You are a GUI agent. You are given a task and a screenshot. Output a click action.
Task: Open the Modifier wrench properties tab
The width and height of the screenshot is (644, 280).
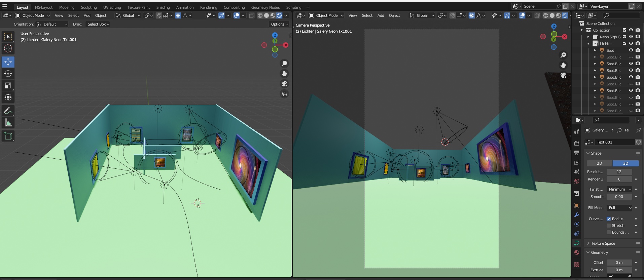(577, 215)
